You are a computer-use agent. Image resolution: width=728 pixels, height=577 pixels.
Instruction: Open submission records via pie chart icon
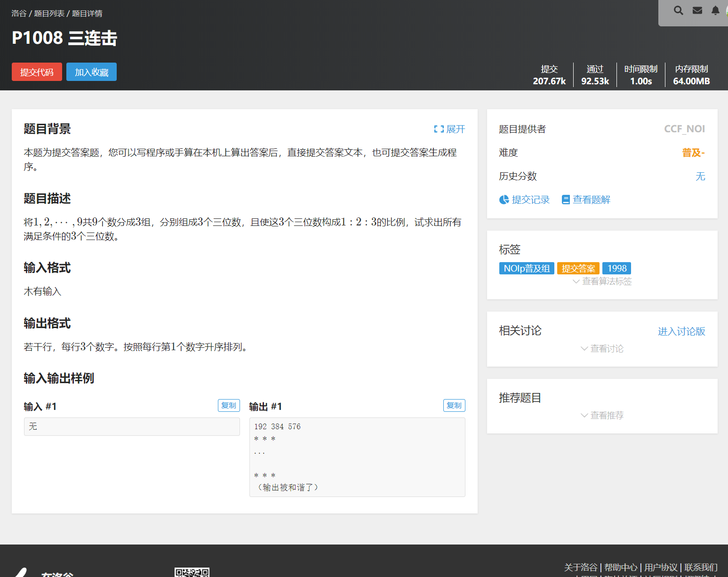[524, 199]
